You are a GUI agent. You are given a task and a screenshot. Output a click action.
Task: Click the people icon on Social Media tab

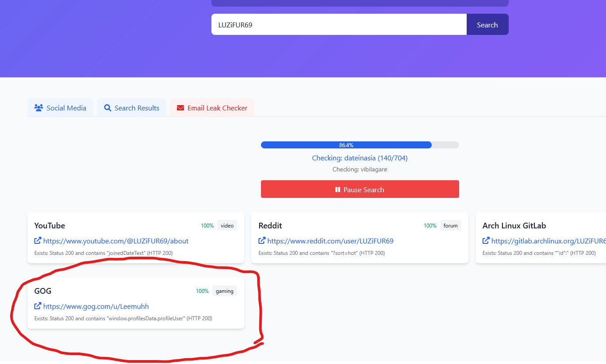(x=38, y=108)
